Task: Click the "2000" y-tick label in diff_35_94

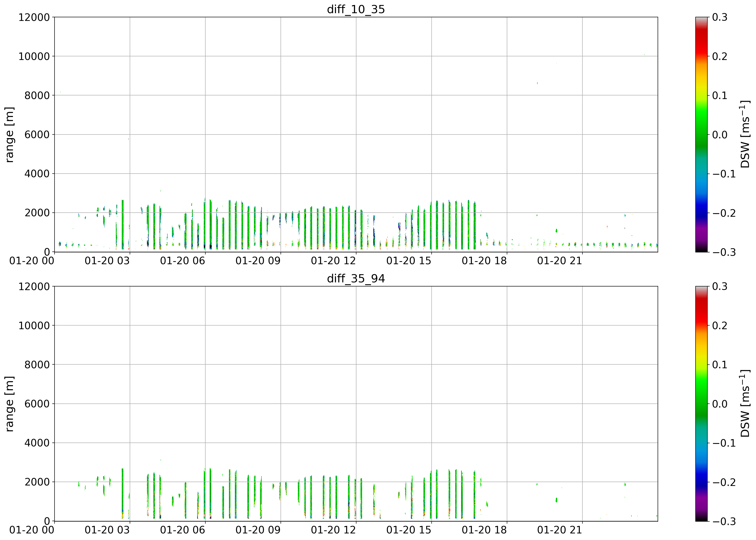Action: [37, 482]
